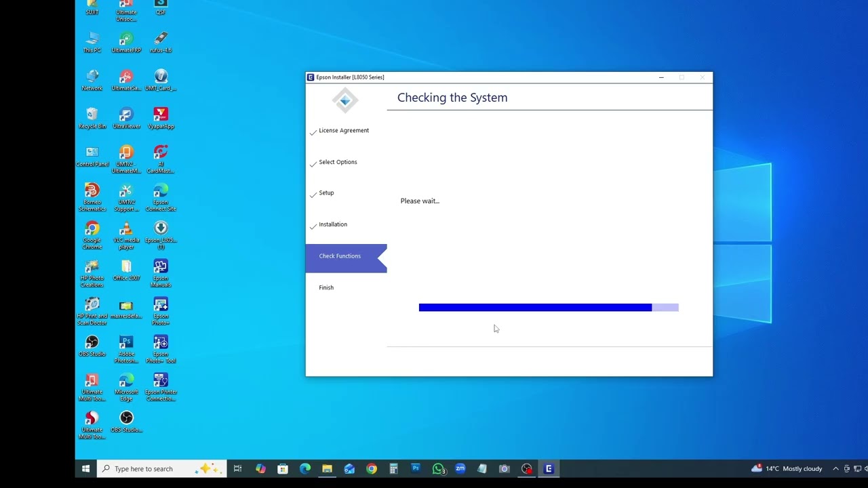This screenshot has height=488, width=868.
Task: Click the Finish step in installer sidebar
Action: point(326,288)
